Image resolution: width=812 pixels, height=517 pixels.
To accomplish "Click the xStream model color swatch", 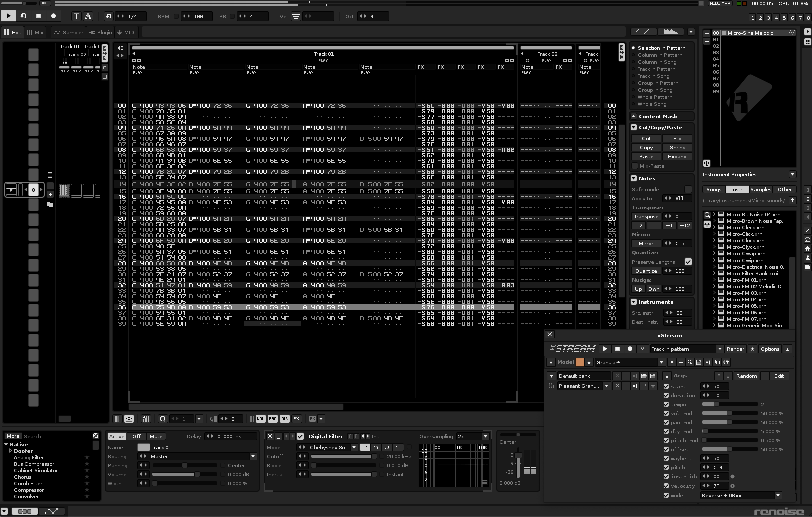I will 580,362.
